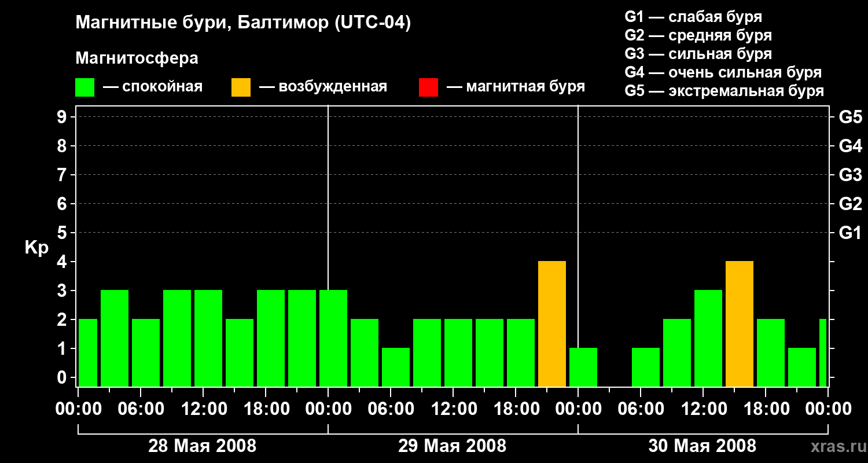Click the 'G1 — слабая буря' description
The height and width of the screenshot is (463, 868).
click(693, 17)
